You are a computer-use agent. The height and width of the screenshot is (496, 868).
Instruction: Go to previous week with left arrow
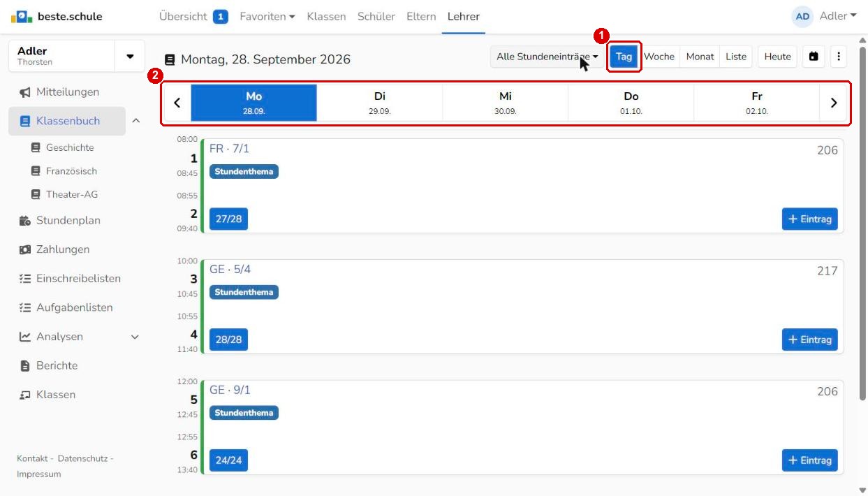click(177, 103)
